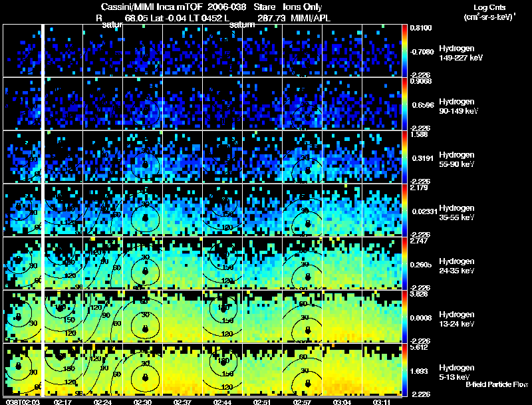Screen dimensions: 532x405
Task: Click the 'Ions Only' text in the title
Action: click(303, 7)
